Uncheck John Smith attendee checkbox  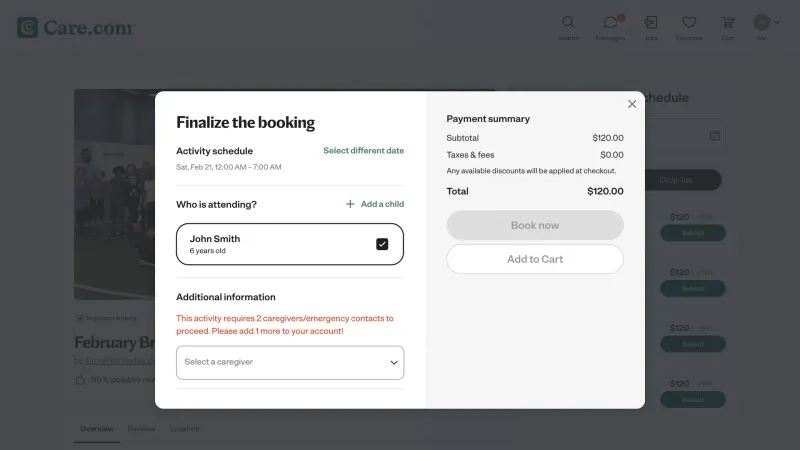382,244
